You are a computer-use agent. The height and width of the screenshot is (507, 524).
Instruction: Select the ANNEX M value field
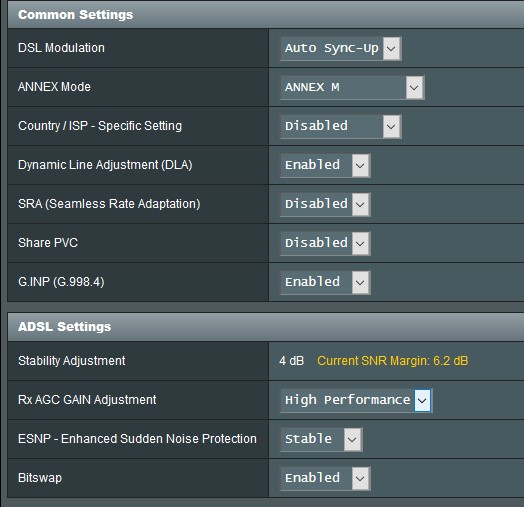(352, 88)
